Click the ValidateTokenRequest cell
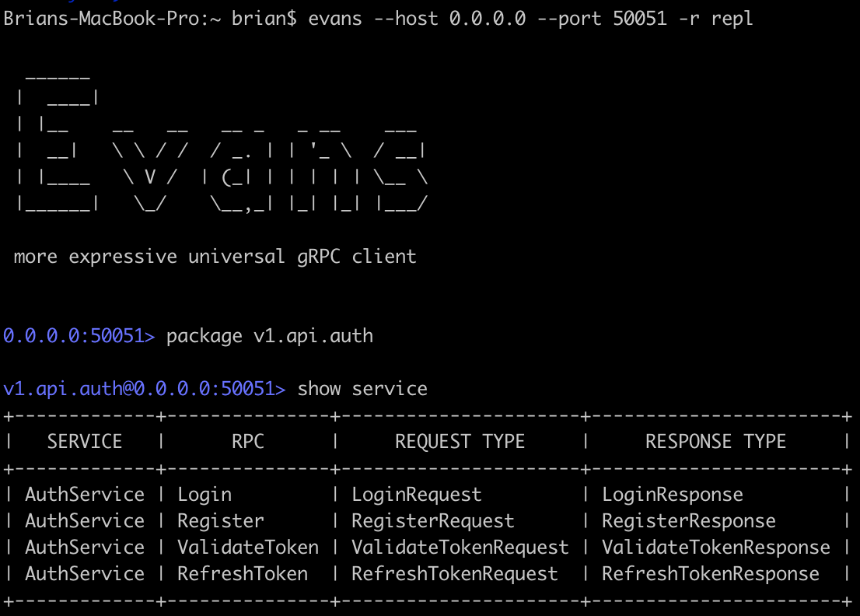Viewport: 860px width, 616px height. [x=460, y=548]
